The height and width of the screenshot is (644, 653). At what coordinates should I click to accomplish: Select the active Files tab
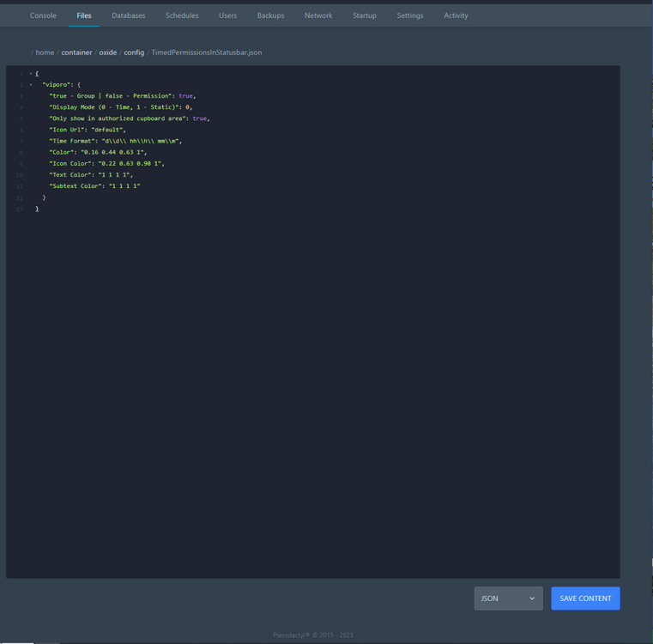[84, 15]
